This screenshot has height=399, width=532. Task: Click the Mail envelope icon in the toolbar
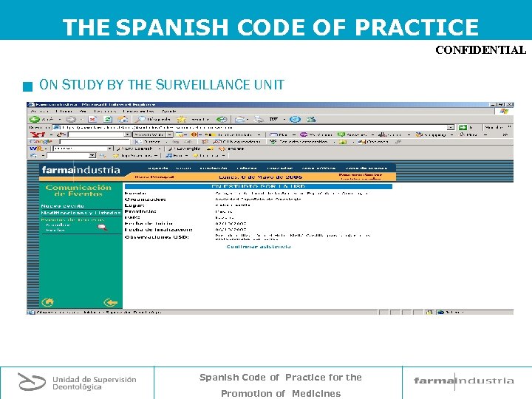click(x=240, y=120)
